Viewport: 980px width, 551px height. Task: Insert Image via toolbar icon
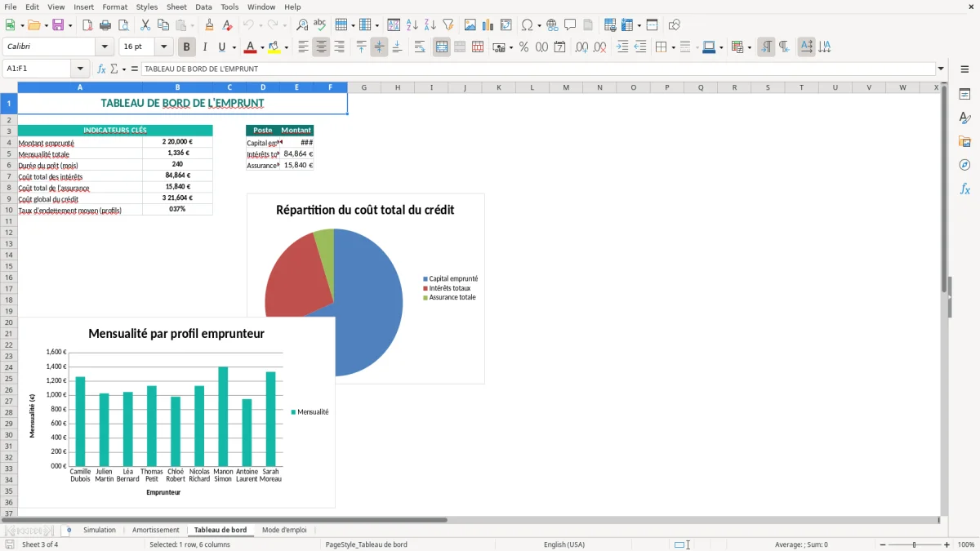tap(470, 25)
